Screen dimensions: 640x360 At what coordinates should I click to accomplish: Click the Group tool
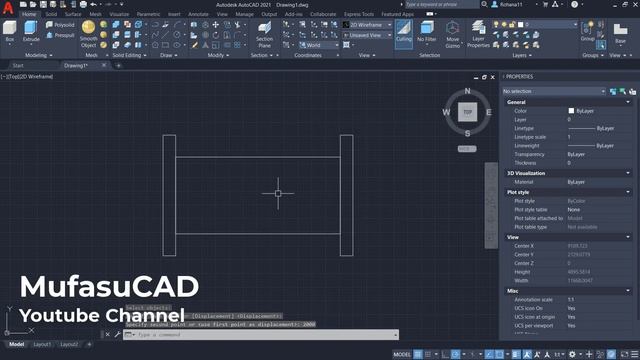pos(588,31)
